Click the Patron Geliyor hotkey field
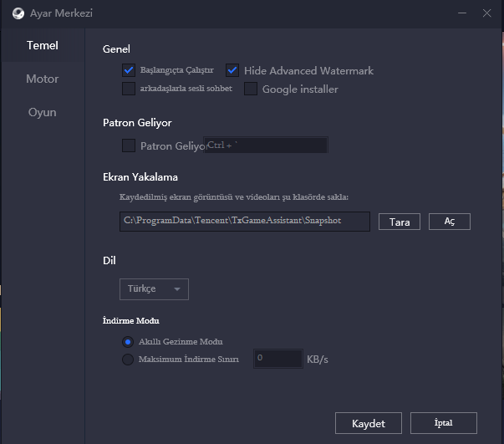The width and height of the screenshot is (504, 444). (x=266, y=145)
